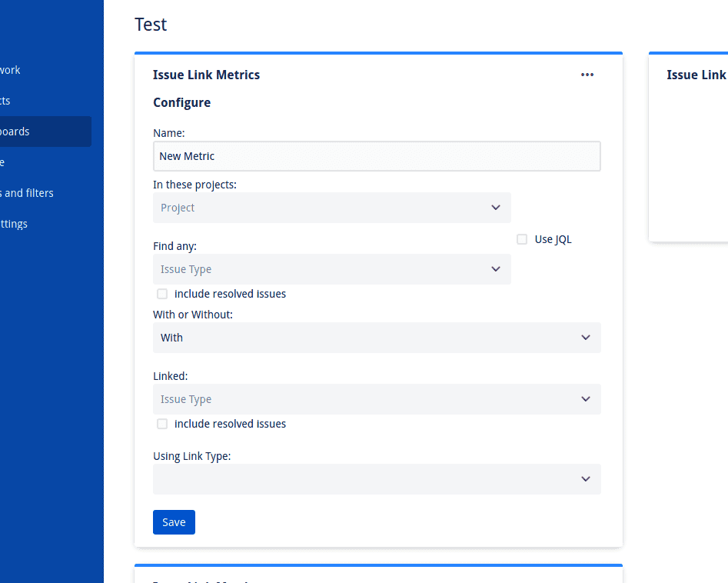The image size is (728, 583).
Task: Open the Issue Link Metrics more options menu
Action: point(587,75)
